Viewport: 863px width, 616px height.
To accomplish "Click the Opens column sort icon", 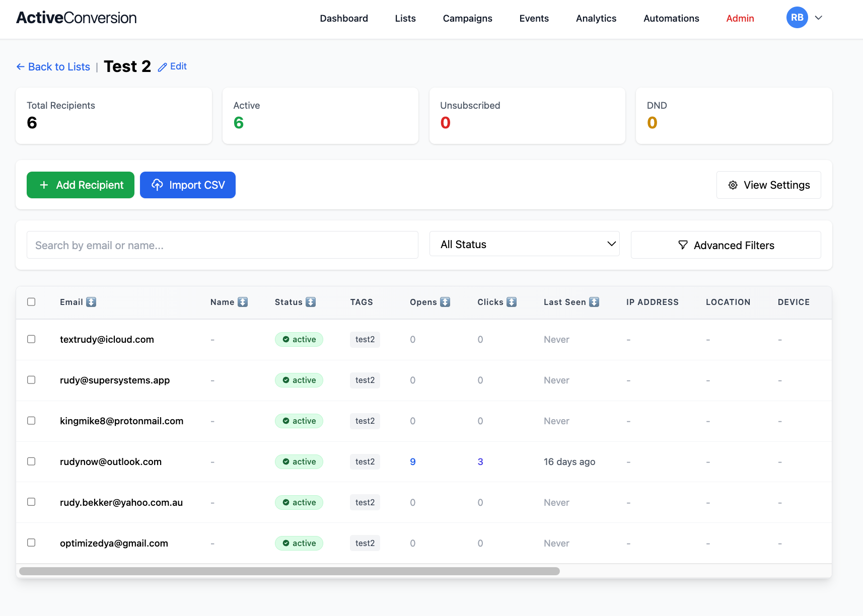I will point(445,302).
